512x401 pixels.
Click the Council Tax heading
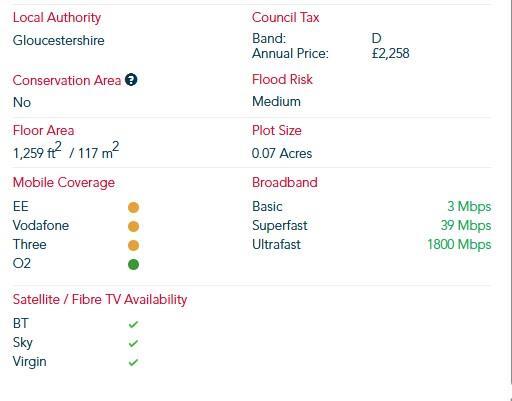285,17
